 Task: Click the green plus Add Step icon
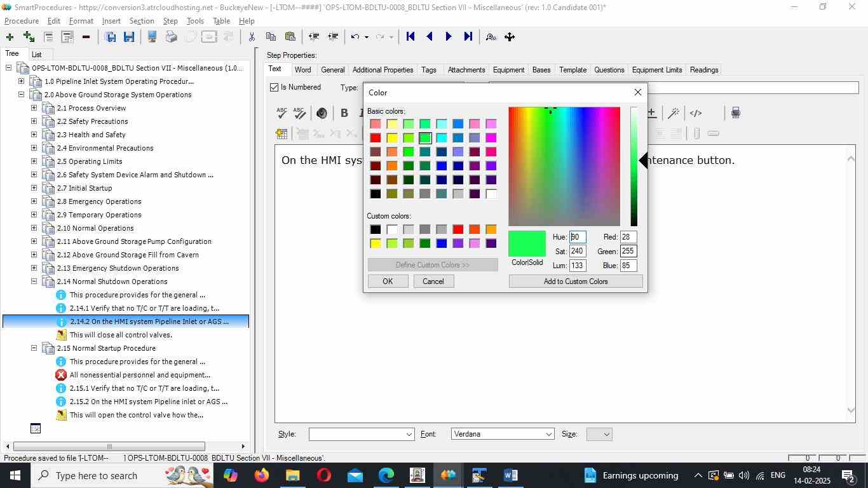pos(10,37)
